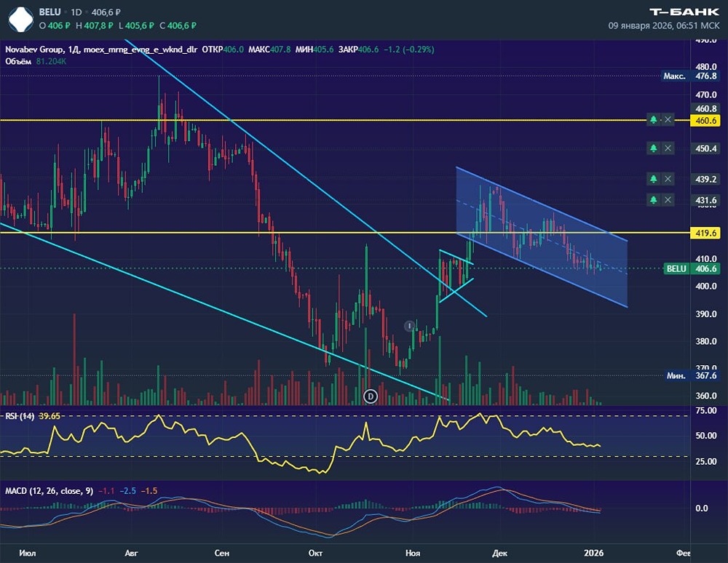Screen dimensions: 728x563
Task: Click the Дек label on the time axis
Action: point(499,553)
